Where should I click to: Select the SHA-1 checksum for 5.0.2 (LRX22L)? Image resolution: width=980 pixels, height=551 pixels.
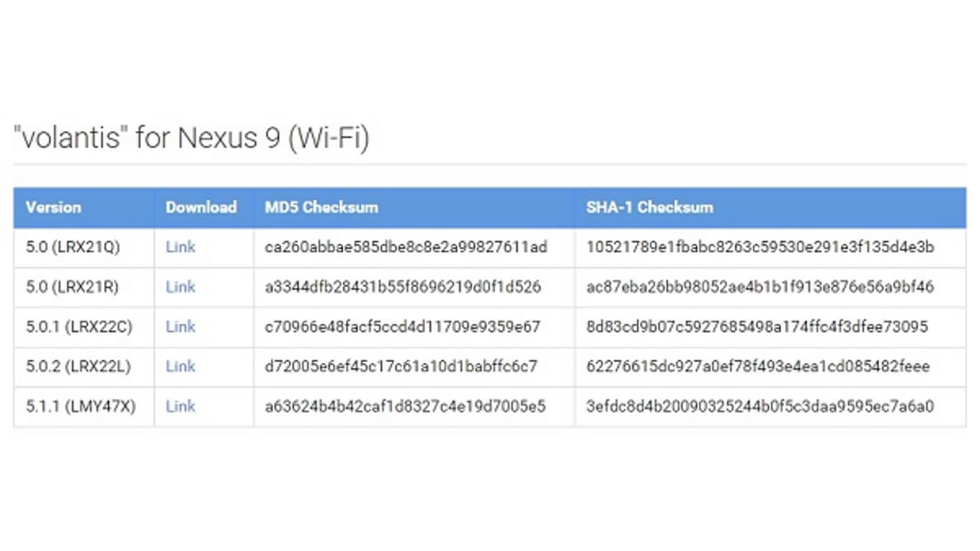click(759, 367)
